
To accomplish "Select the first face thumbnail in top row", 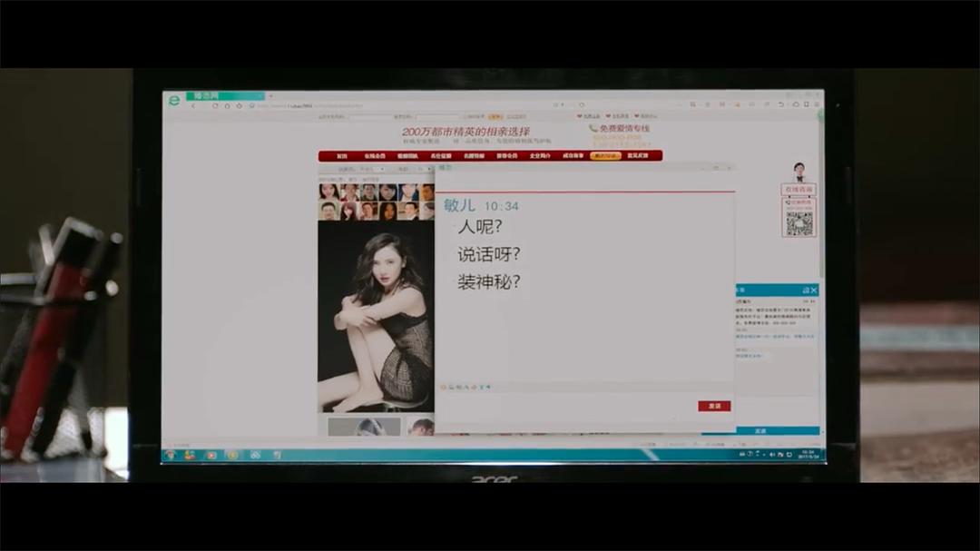I will pyautogui.click(x=328, y=192).
